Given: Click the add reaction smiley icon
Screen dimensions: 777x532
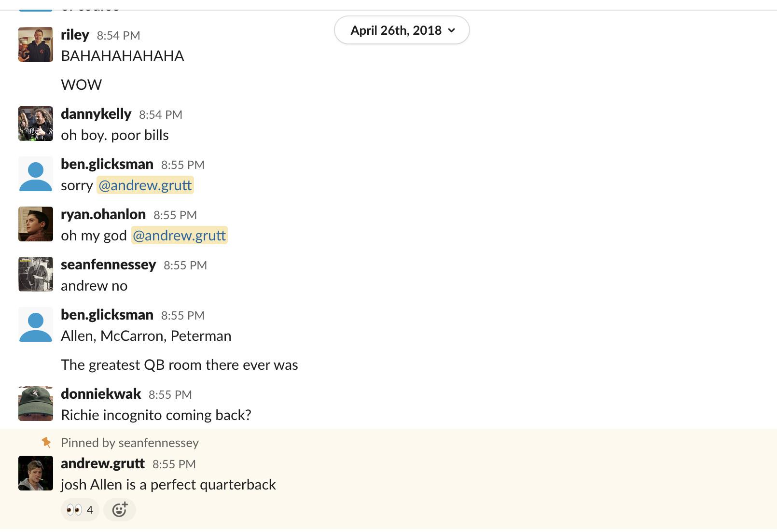Looking at the screenshot, I should tap(119, 510).
